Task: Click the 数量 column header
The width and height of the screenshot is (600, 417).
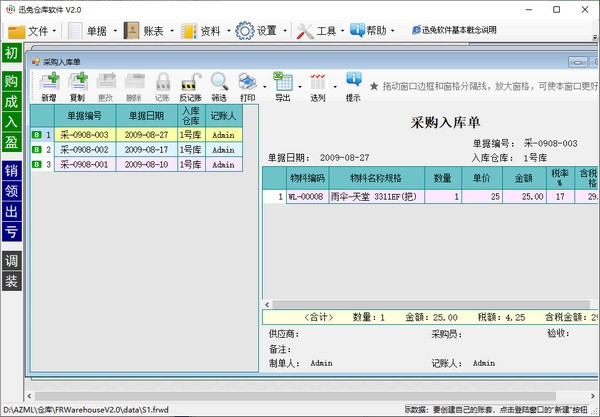Action: click(x=443, y=178)
